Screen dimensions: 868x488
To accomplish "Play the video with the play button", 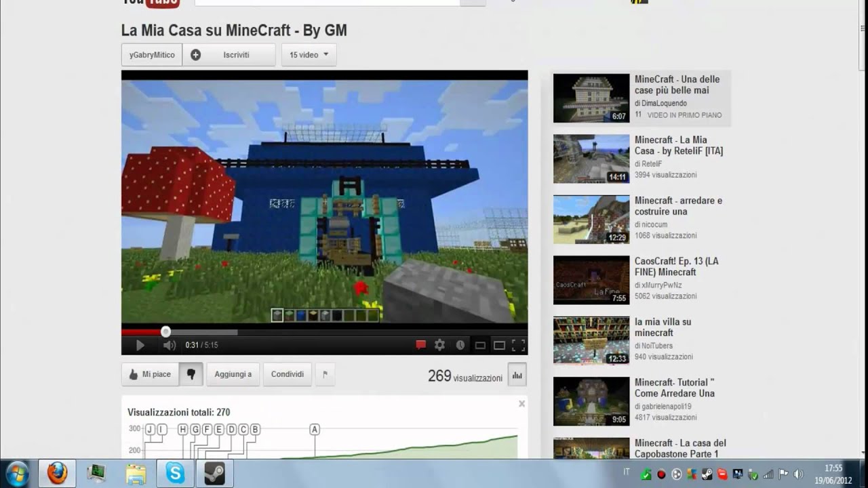I will [x=140, y=345].
